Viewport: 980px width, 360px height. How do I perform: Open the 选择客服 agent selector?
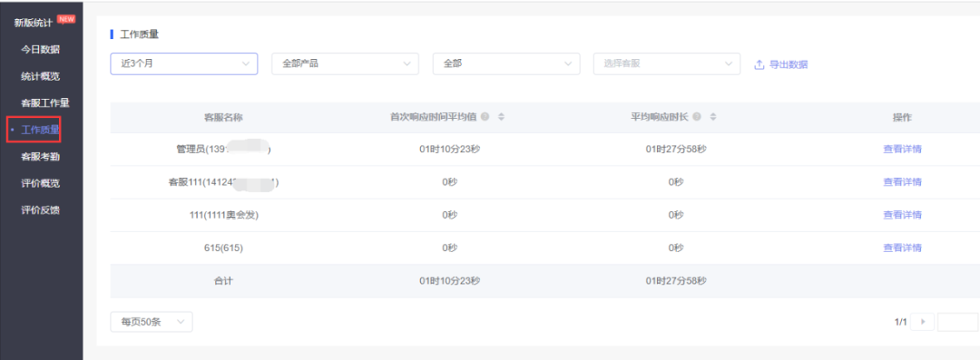[667, 63]
